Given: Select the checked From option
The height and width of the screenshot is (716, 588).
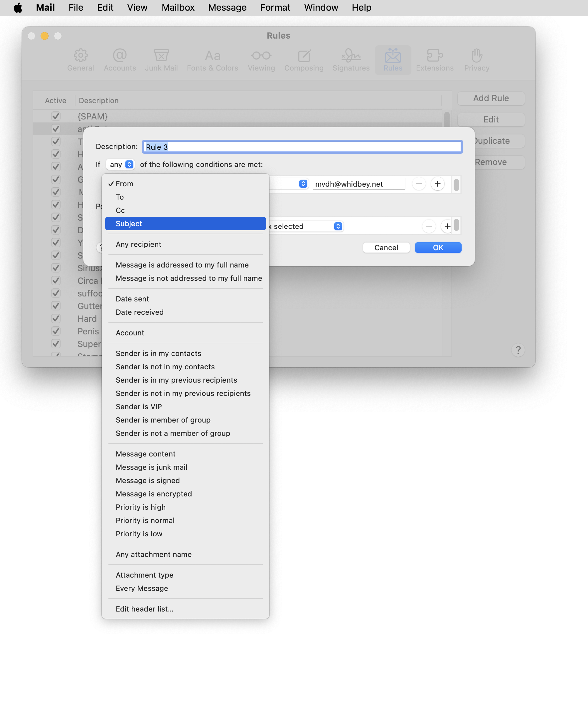Looking at the screenshot, I should coord(185,184).
